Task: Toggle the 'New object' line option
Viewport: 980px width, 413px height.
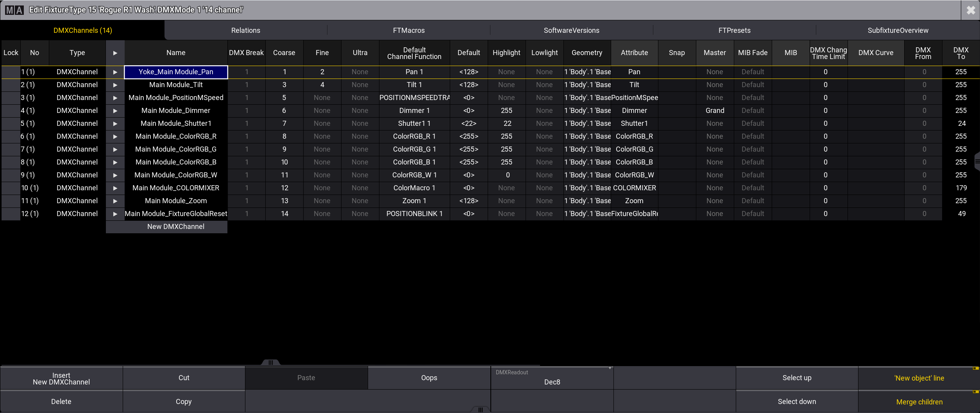Action: coord(919,378)
